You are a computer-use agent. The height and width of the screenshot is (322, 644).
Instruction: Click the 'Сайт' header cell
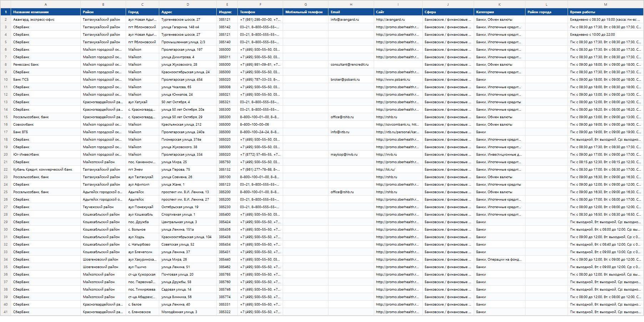398,12
